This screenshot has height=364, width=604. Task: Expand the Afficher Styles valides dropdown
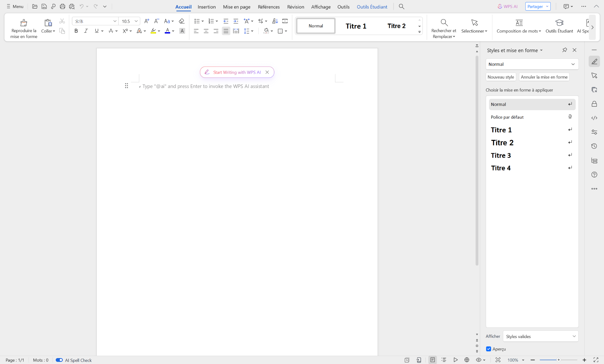pos(541,336)
